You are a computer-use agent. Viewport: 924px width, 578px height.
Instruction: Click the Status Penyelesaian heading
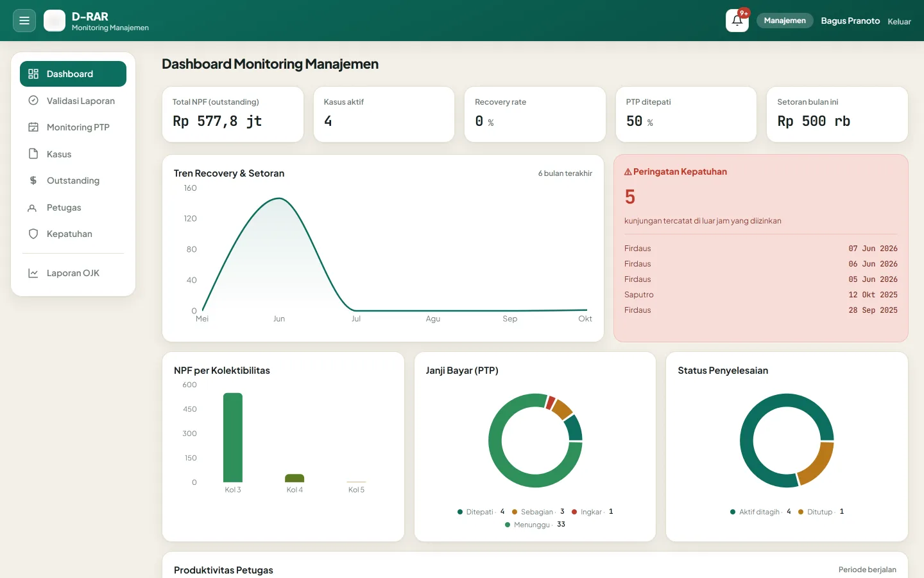pos(723,371)
